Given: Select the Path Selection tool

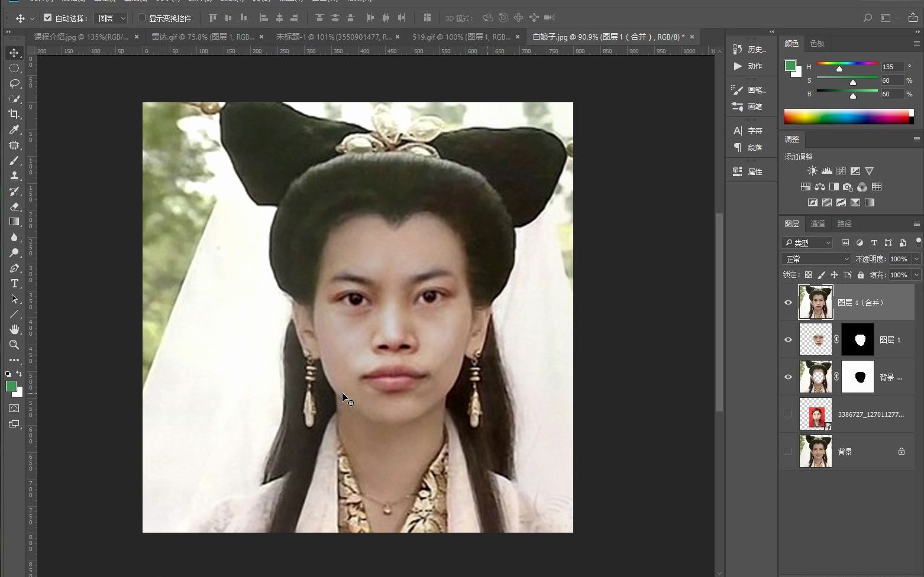Looking at the screenshot, I should [x=14, y=299].
